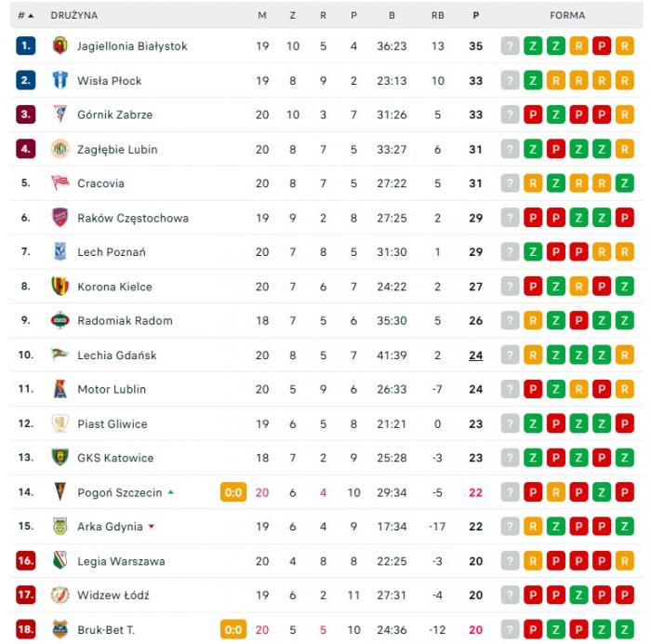
Task: Sort the table by the FORMA column
Action: coord(567,16)
